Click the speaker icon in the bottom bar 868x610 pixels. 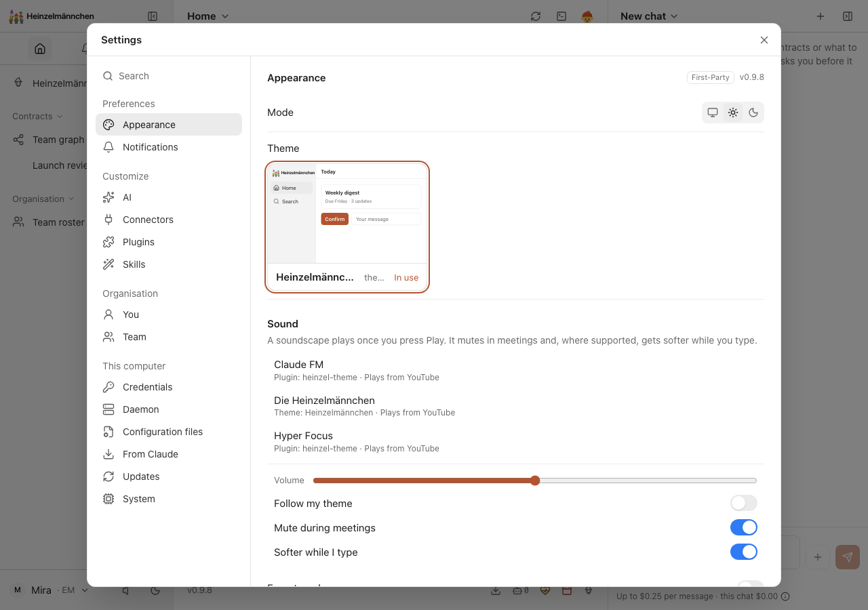click(x=125, y=590)
